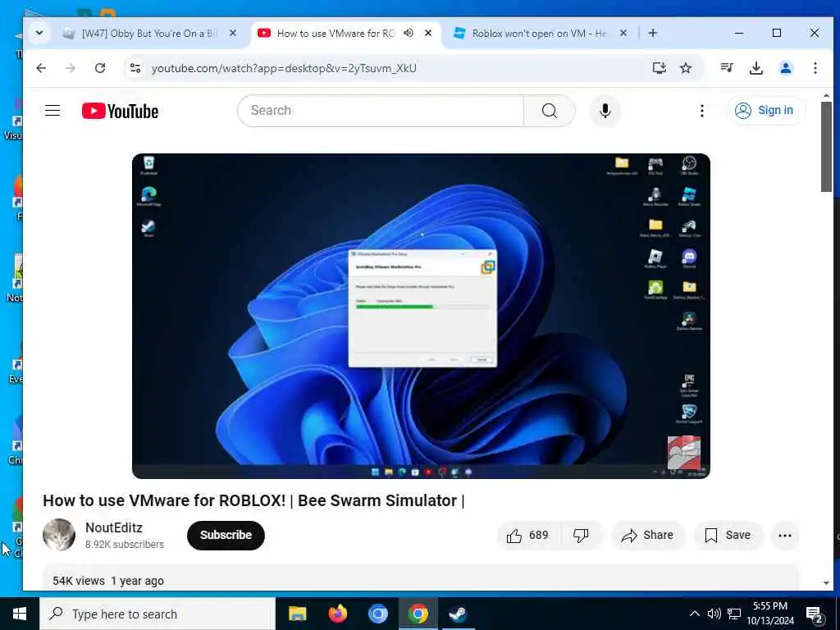Viewport: 840px width, 630px height.
Task: Go back to the previous page
Action: click(x=41, y=68)
